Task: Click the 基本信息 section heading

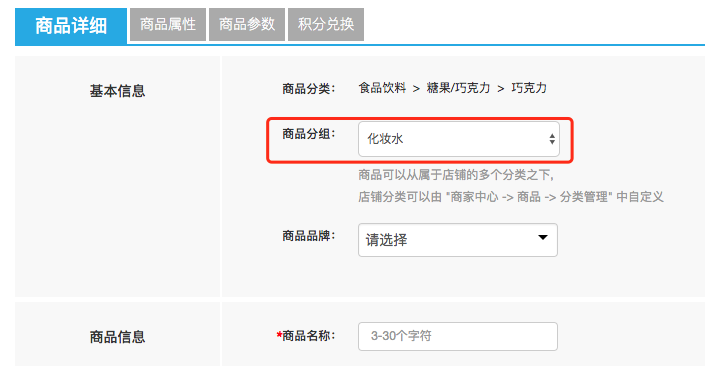Action: click(117, 91)
